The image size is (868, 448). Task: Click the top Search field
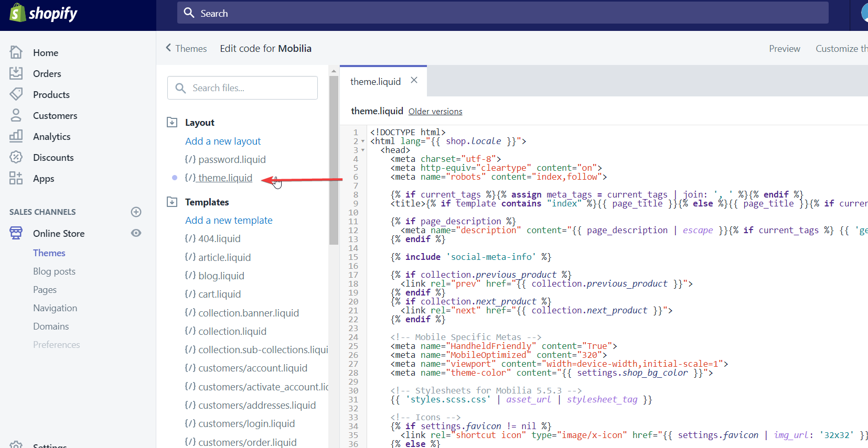pos(503,13)
